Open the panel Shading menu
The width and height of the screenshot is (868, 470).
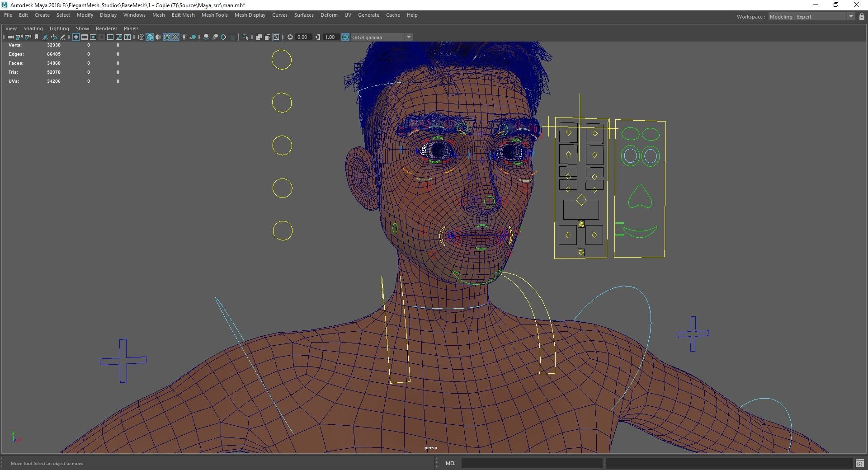[33, 28]
